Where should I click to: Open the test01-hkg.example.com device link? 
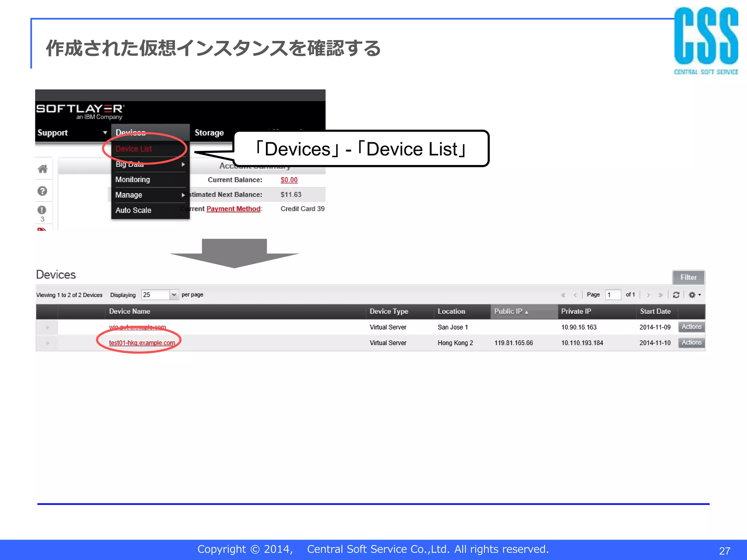point(142,343)
